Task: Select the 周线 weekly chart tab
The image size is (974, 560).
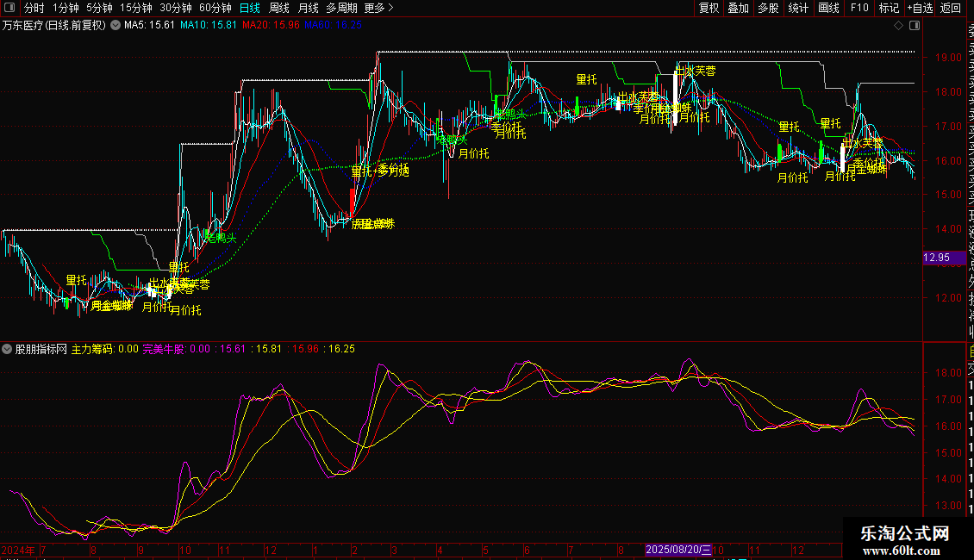Action: (x=279, y=8)
